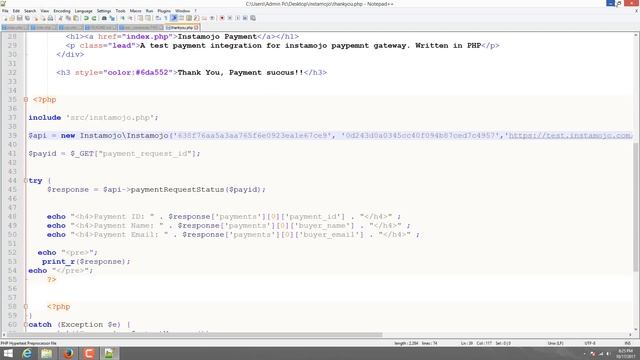Toggle show all characters icon

(166, 18)
